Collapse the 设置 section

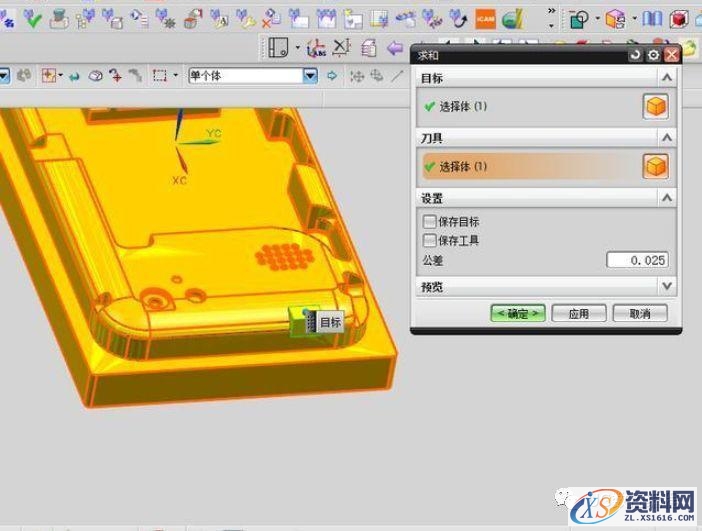coord(667,198)
